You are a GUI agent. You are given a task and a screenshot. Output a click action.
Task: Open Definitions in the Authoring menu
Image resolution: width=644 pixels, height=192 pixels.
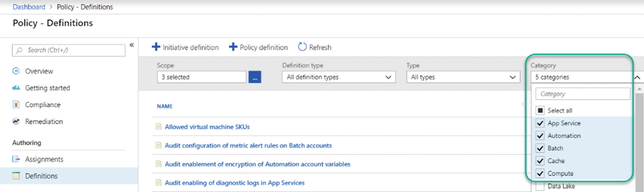point(41,176)
